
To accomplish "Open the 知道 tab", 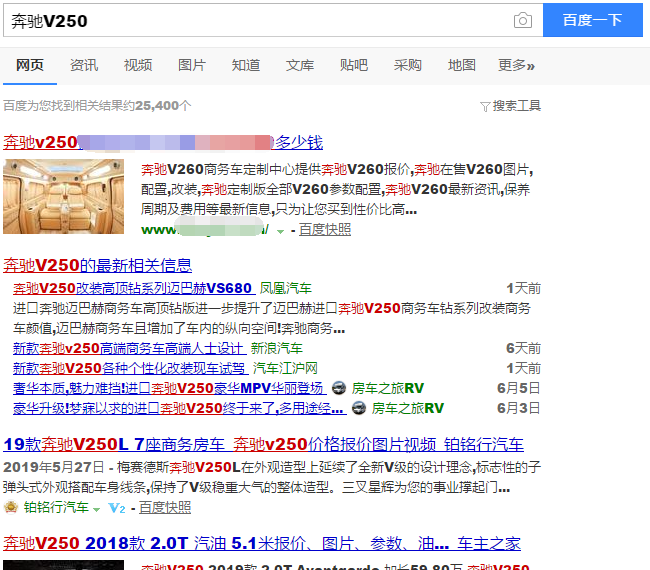I will [x=246, y=65].
